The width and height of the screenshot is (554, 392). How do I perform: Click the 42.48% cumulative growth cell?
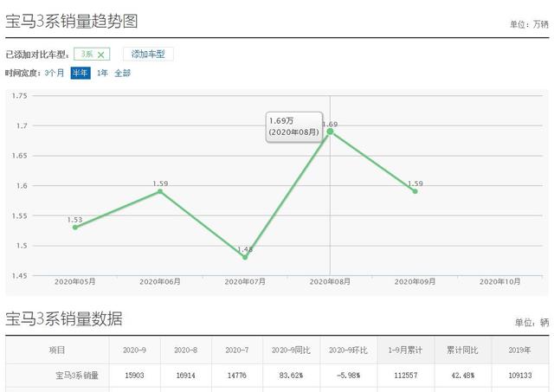pyautogui.click(x=462, y=375)
